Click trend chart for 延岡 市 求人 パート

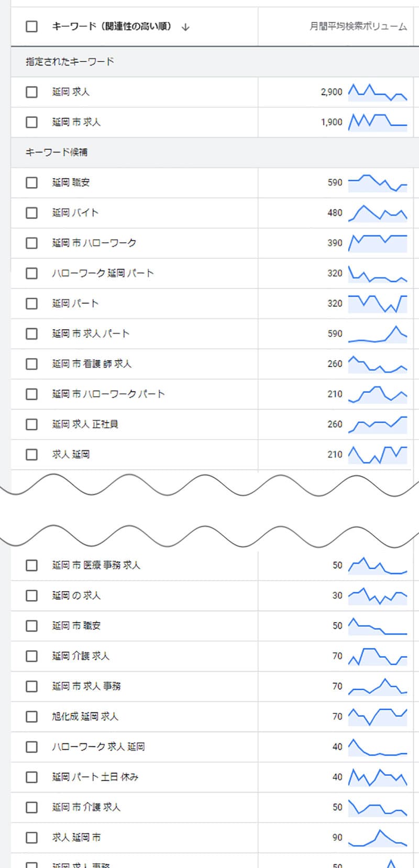point(378,334)
